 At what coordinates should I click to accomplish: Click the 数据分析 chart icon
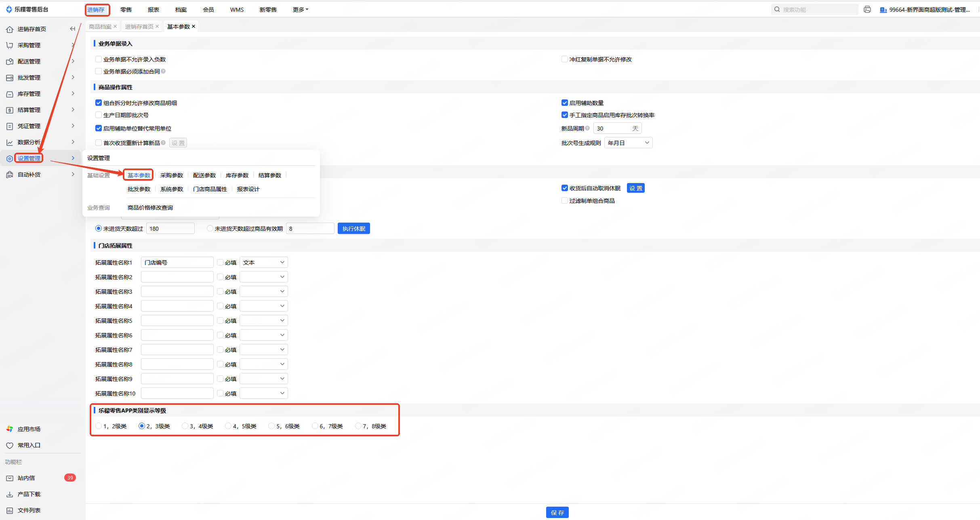tap(10, 142)
